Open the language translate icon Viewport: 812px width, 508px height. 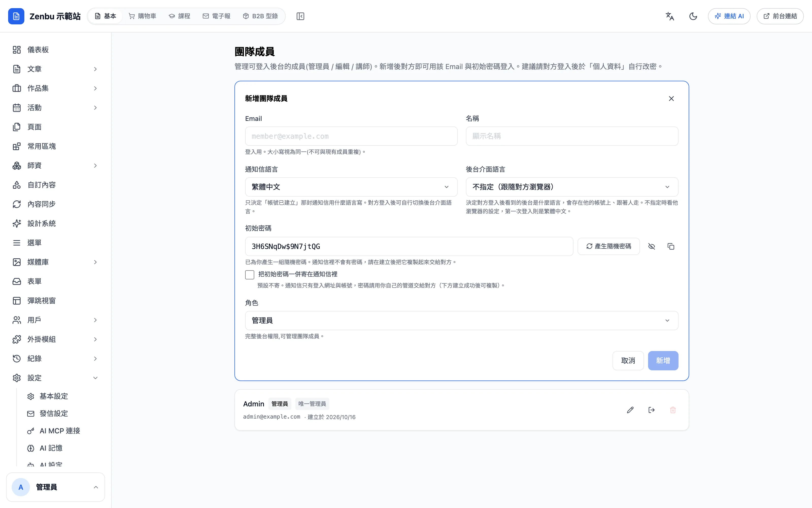670,16
